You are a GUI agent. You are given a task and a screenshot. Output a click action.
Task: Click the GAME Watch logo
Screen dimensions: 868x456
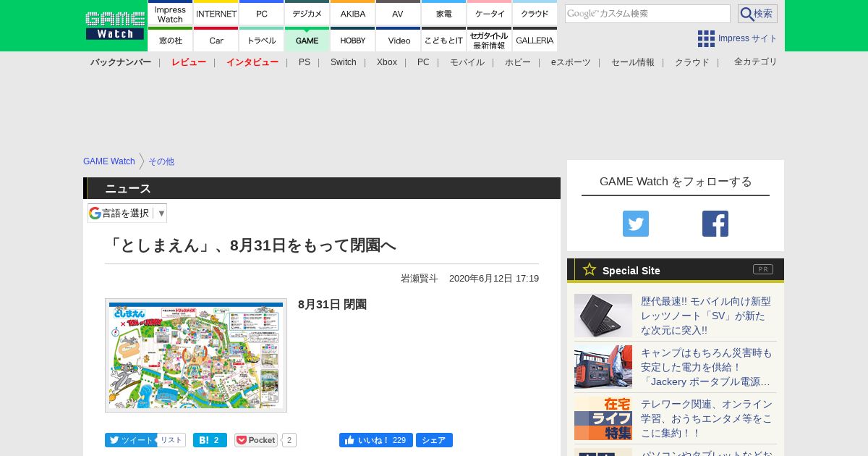[115, 25]
